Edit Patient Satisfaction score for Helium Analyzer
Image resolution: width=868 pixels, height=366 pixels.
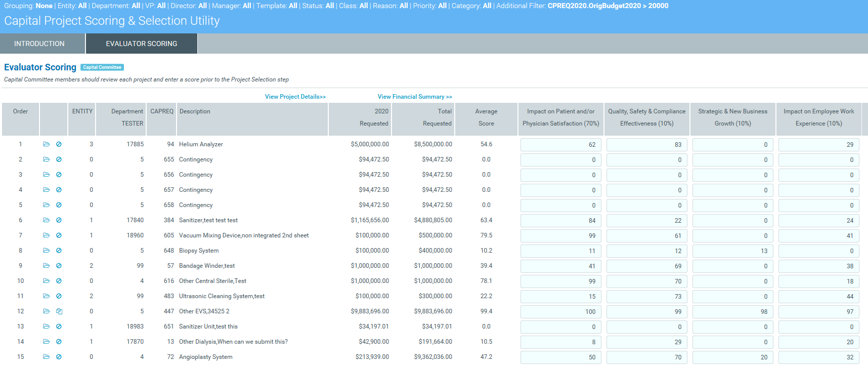pyautogui.click(x=560, y=145)
